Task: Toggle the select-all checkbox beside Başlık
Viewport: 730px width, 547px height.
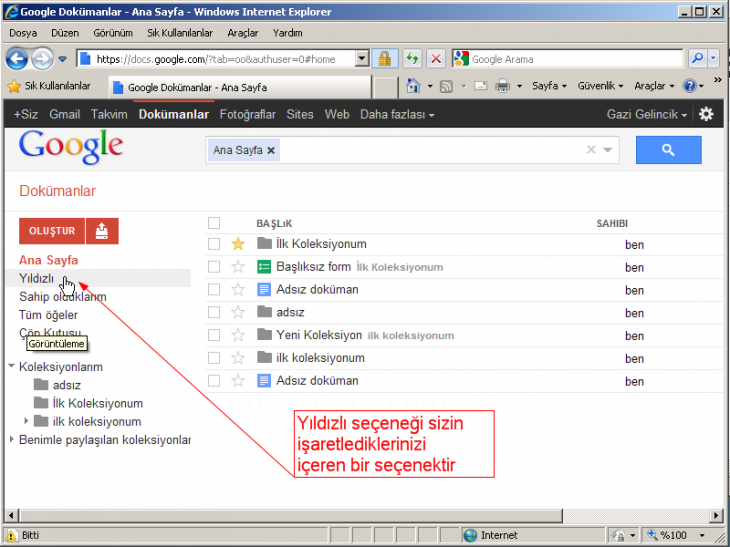Action: tap(213, 223)
